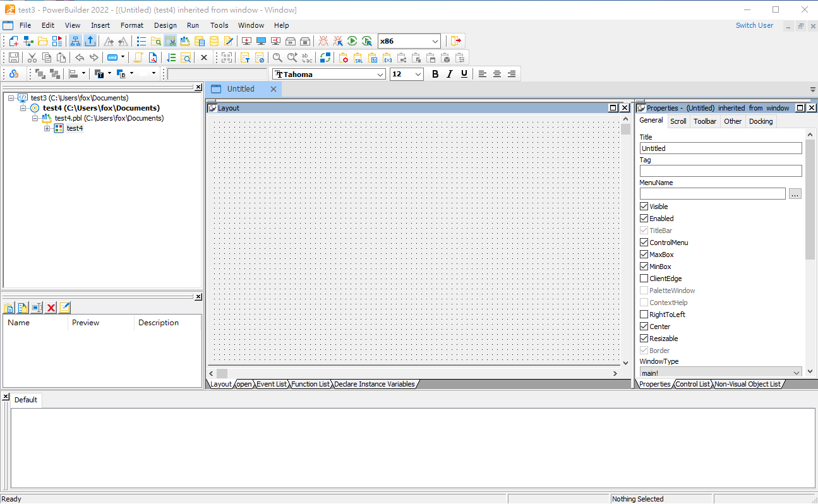818x504 pixels.
Task: Open the Tools menu
Action: tap(219, 25)
